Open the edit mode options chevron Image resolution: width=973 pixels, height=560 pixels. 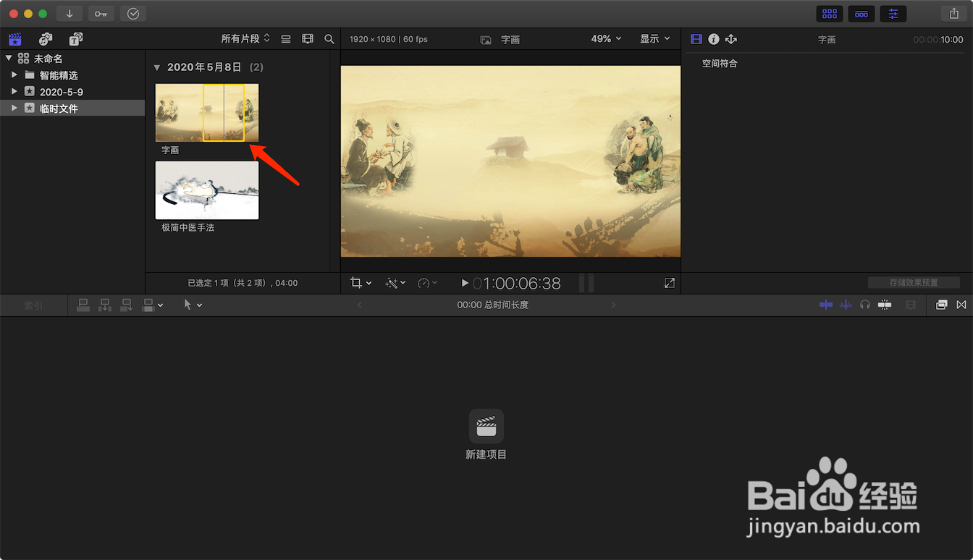160,305
